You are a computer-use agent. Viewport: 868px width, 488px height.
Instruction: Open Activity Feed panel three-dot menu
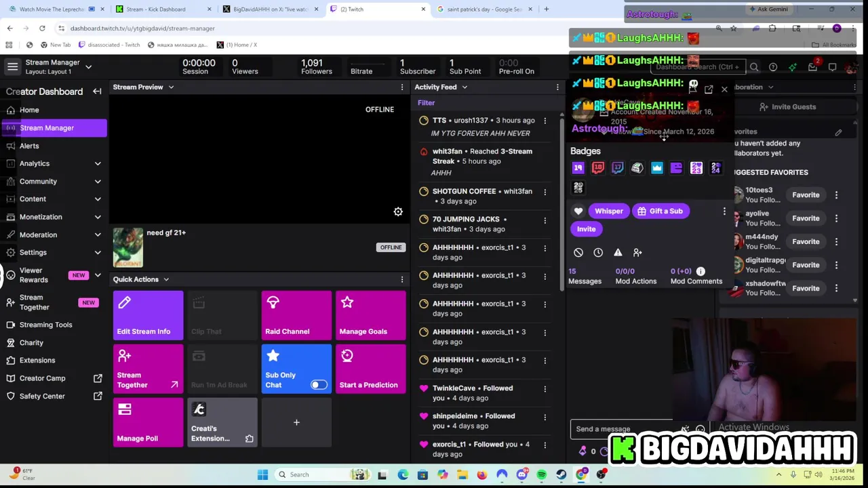pos(557,87)
